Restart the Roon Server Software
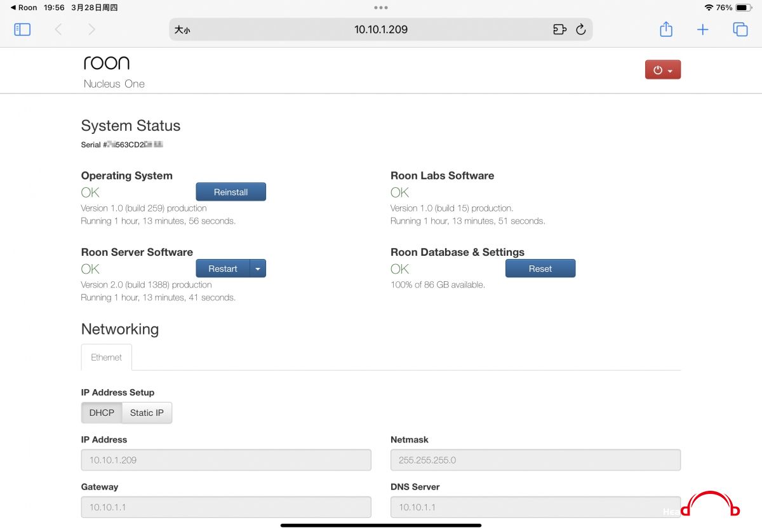 [x=223, y=269]
